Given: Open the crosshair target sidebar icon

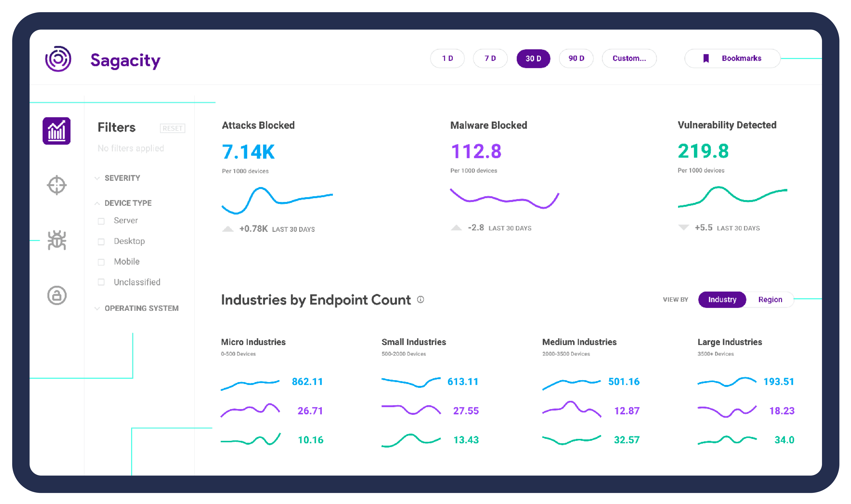Looking at the screenshot, I should tap(56, 185).
